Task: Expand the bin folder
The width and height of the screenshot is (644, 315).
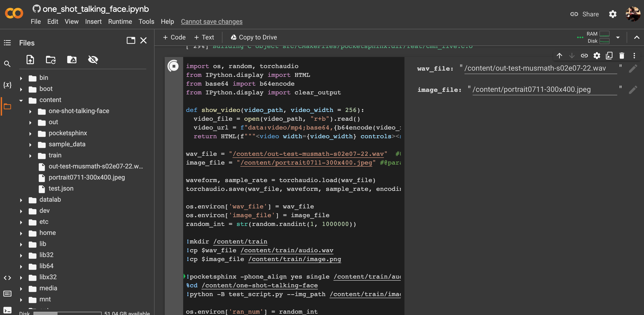Action: (21, 78)
